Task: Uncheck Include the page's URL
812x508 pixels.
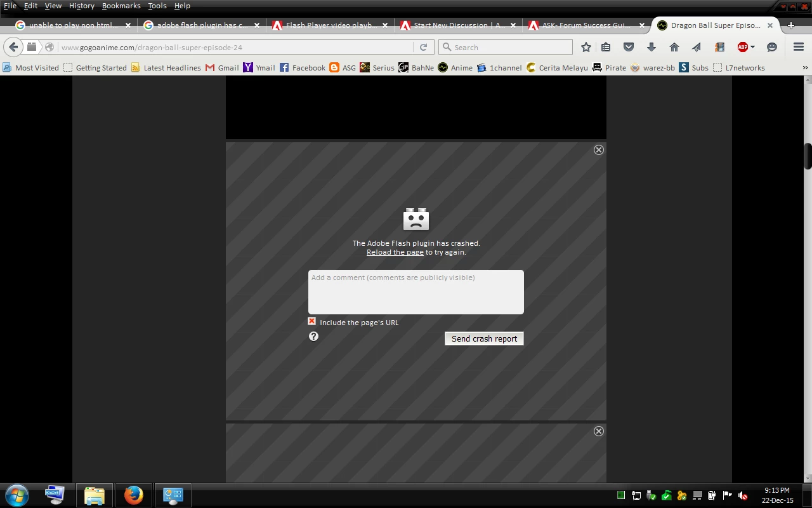Action: 311,321
